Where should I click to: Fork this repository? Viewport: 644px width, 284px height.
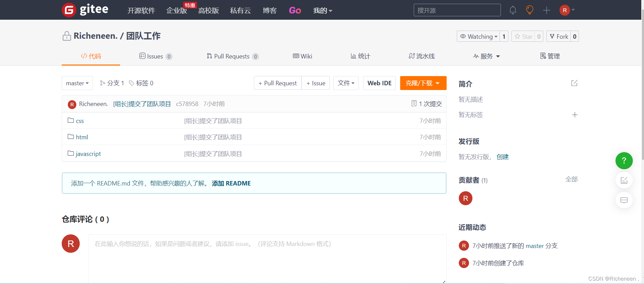(x=559, y=36)
